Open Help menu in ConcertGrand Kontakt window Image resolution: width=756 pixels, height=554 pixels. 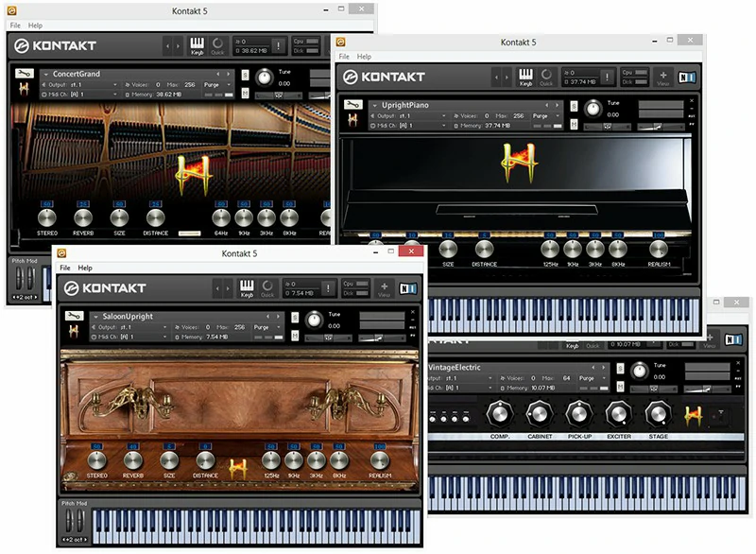click(35, 26)
